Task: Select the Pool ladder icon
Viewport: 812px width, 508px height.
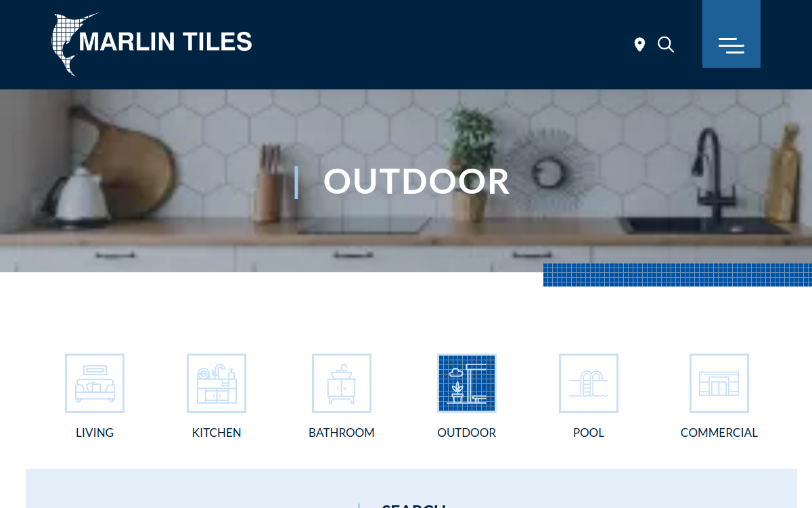Action: [589, 383]
